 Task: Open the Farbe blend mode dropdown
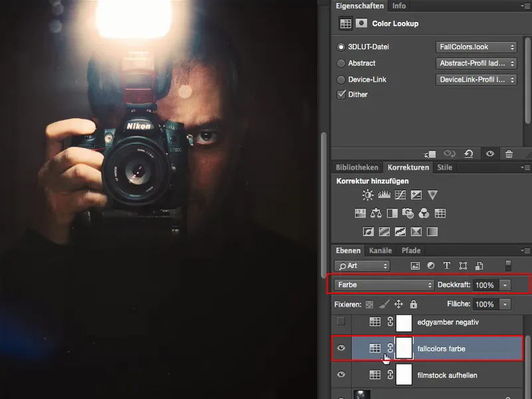tap(384, 285)
